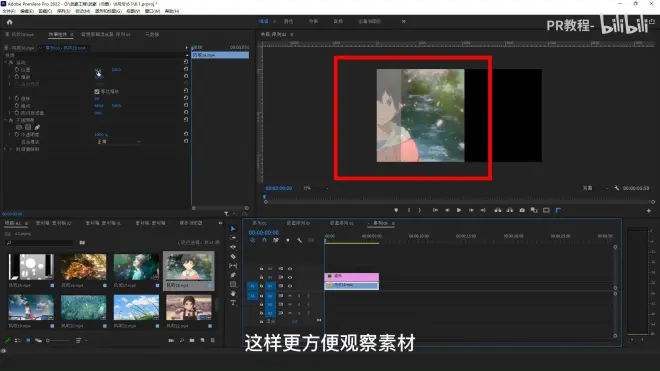Collapse the Motion effect group
The image size is (660, 371).
(6, 62)
